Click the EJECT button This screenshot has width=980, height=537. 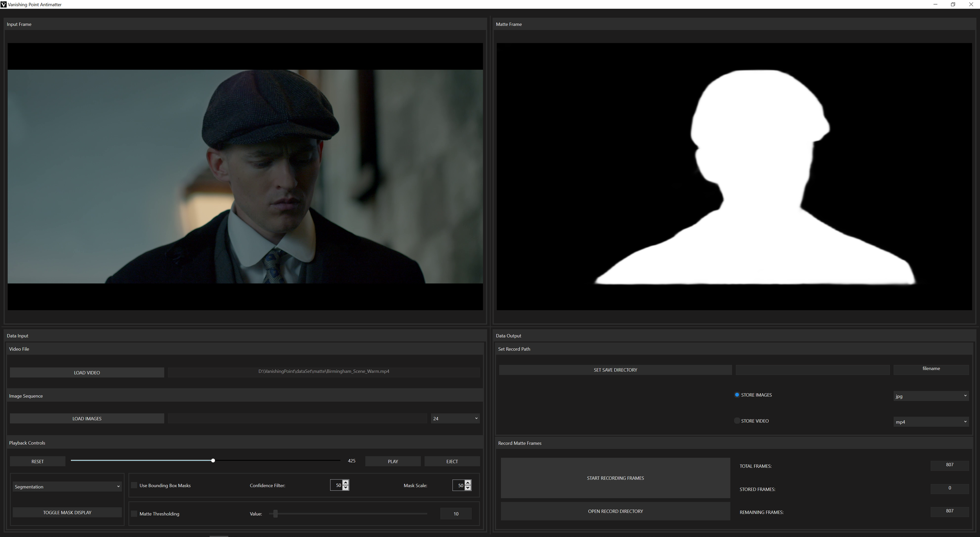pyautogui.click(x=452, y=461)
